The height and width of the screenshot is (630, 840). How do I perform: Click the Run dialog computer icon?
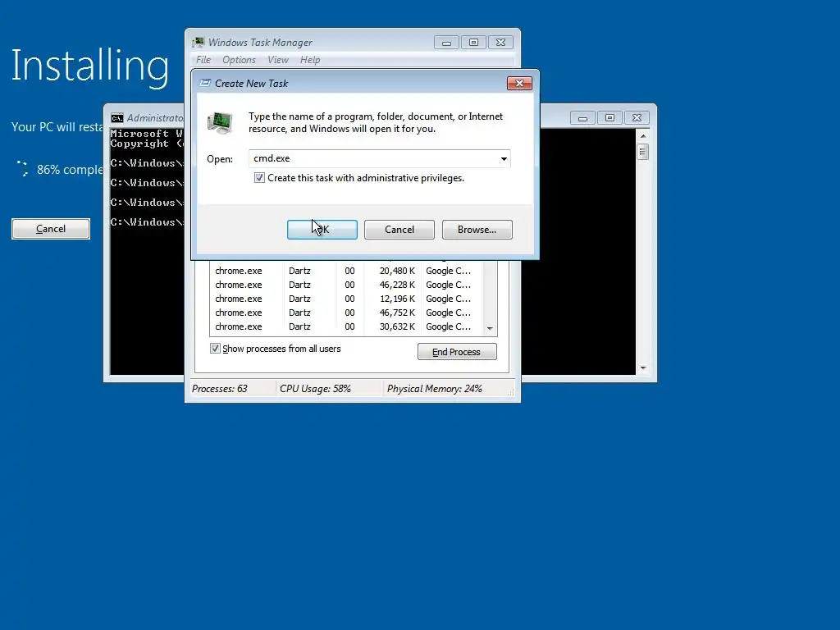click(x=220, y=123)
